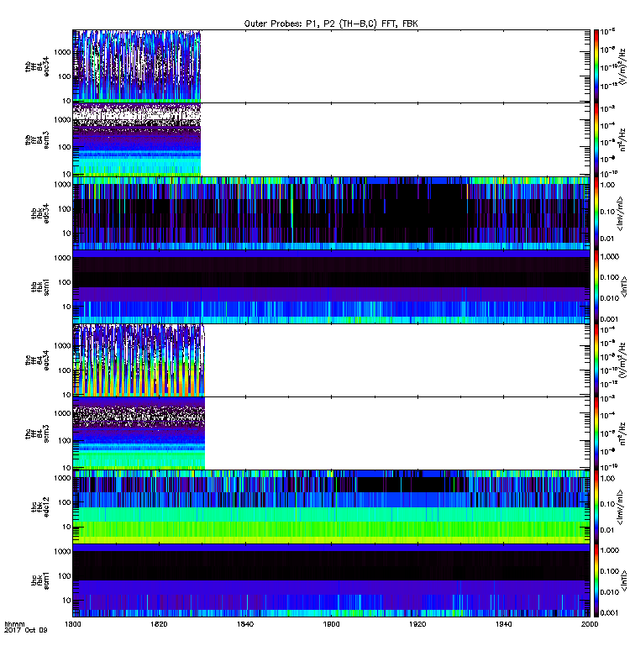Viewport: 630px width, 672px height.
Task: Click the "100" y-axis tick of thc fff eac34 panel
Action: [65, 370]
